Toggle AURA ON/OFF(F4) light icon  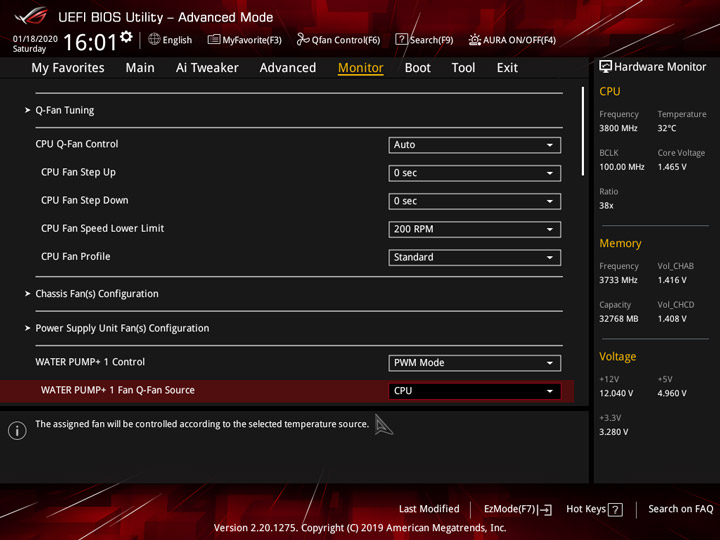click(x=474, y=40)
